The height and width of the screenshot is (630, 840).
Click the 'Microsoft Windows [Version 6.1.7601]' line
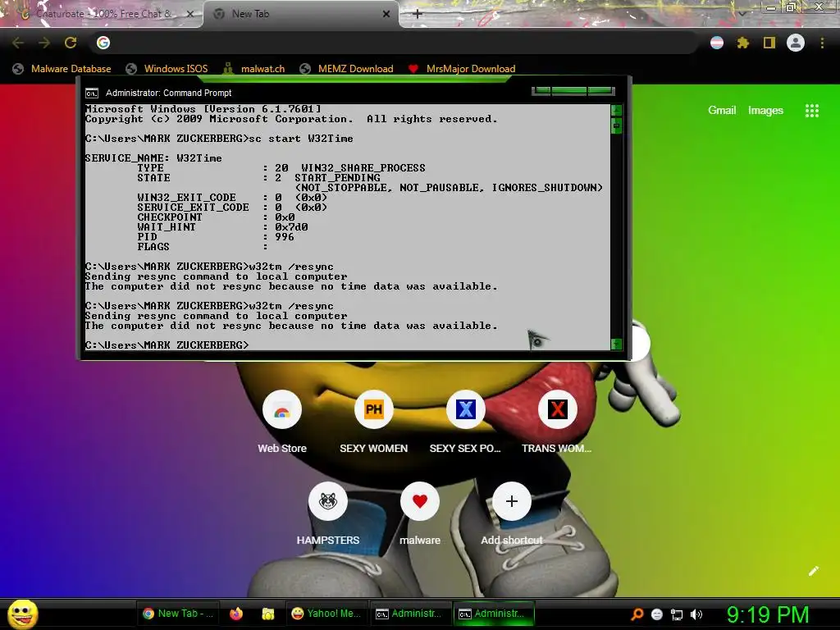pos(203,109)
